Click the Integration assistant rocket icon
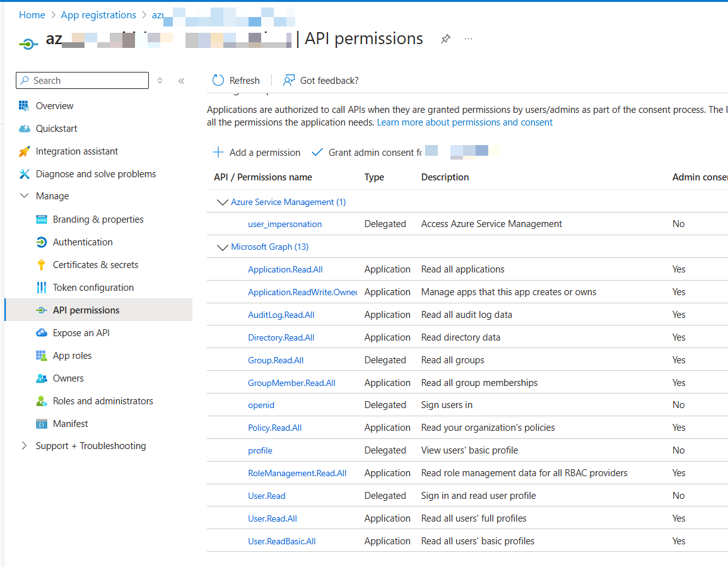 pyautogui.click(x=24, y=151)
